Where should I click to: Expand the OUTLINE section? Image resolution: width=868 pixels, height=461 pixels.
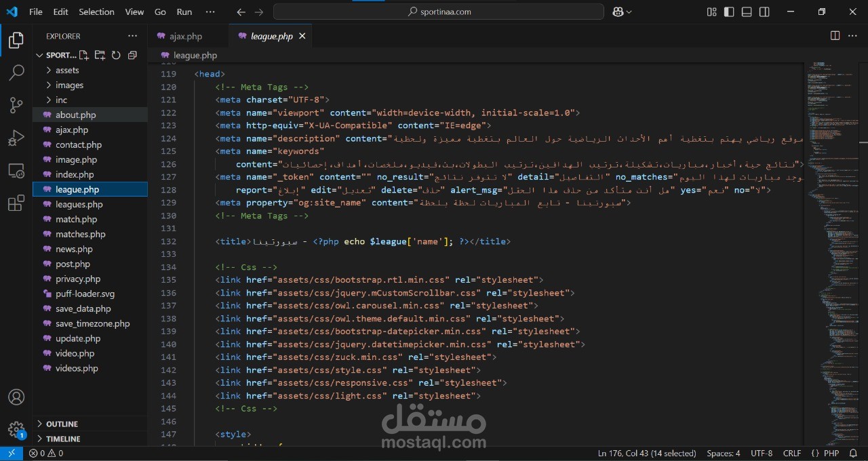(x=90, y=424)
